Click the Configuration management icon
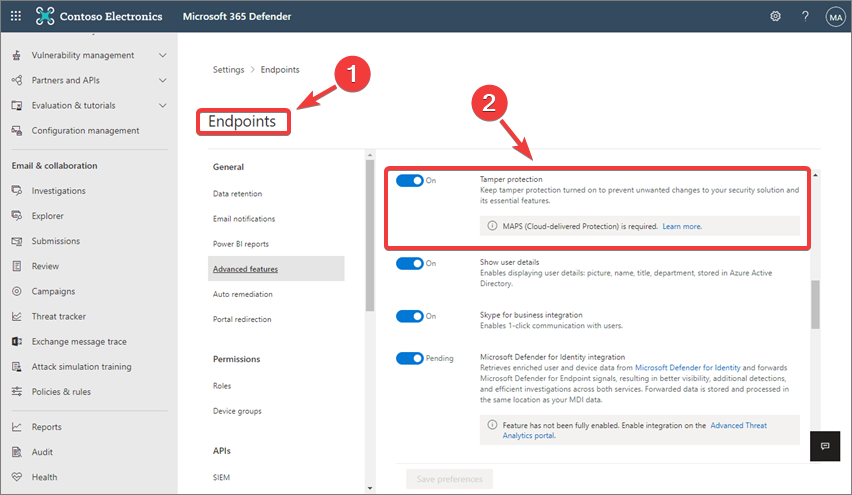The image size is (852, 495). pyautogui.click(x=17, y=130)
